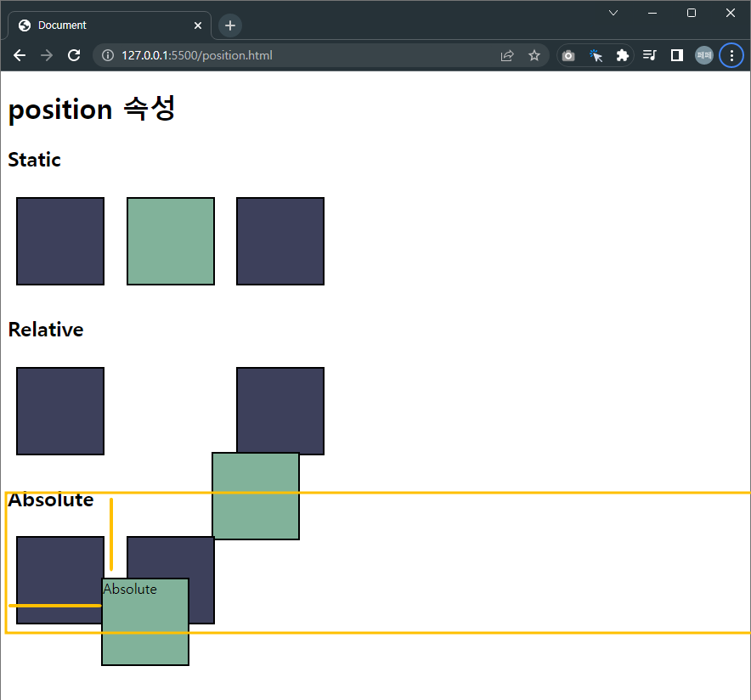
Task: Open the tab search chevron dropdown
Action: pyautogui.click(x=613, y=13)
